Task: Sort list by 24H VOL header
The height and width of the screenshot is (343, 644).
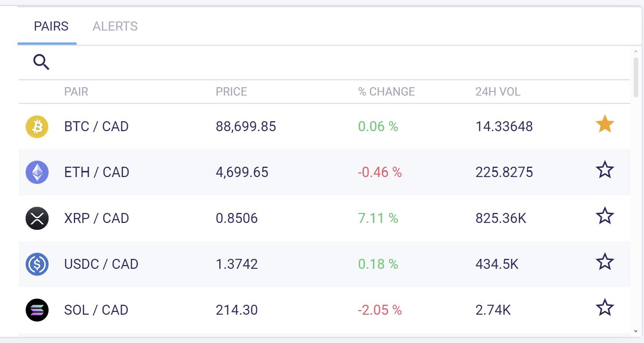Action: pos(497,92)
